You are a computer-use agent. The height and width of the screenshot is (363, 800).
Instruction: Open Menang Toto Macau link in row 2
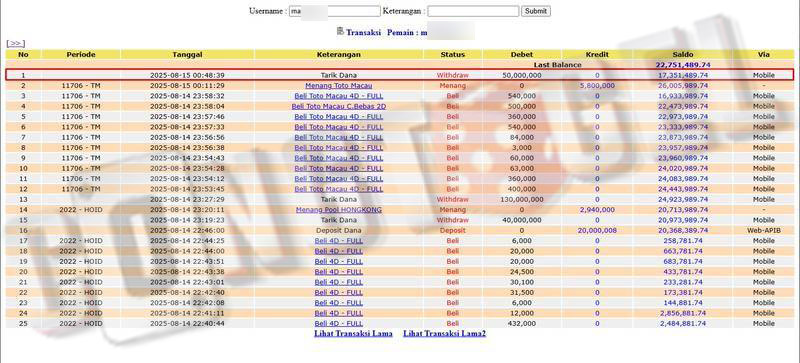pos(339,86)
